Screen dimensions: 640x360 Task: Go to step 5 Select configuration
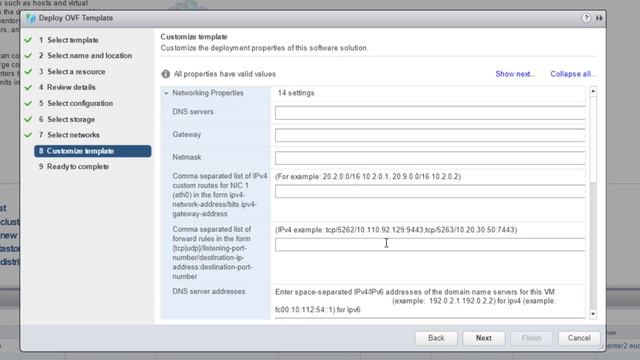pos(76,103)
